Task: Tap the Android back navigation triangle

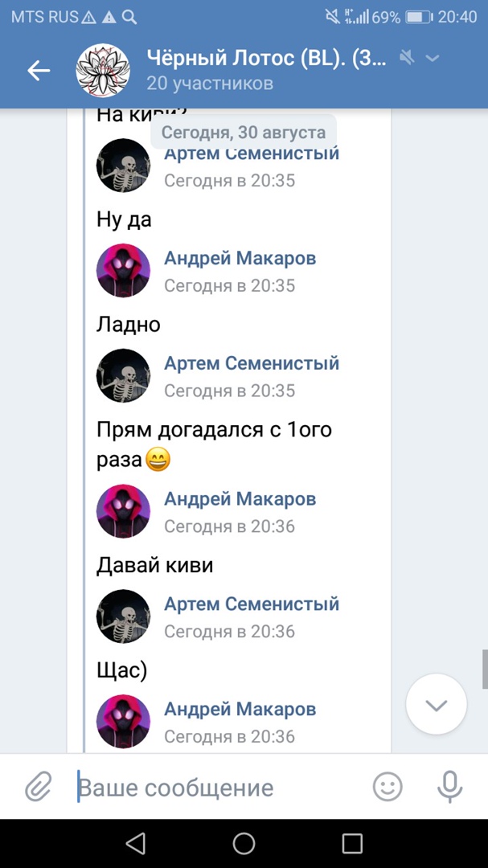Action: (136, 843)
